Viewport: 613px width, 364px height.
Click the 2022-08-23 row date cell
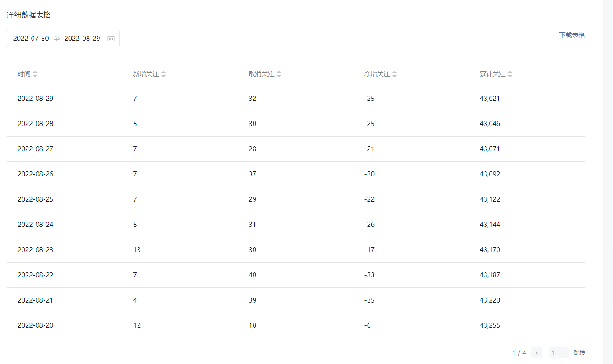click(35, 250)
